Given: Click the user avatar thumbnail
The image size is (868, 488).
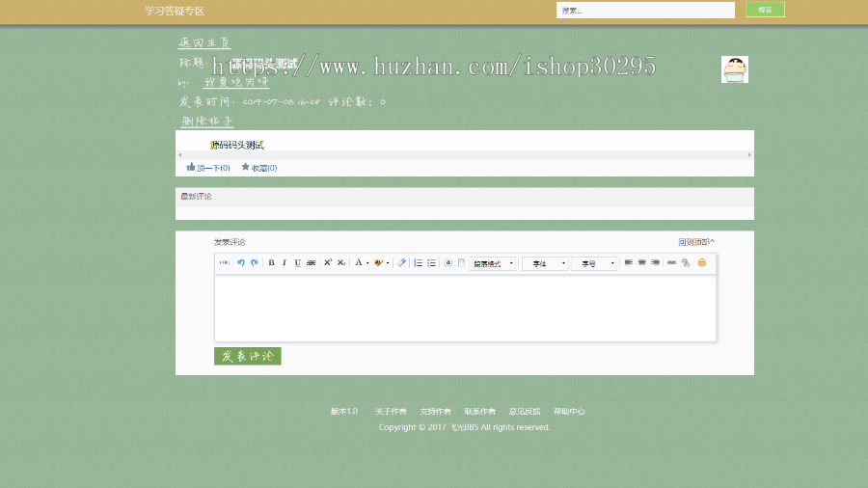Looking at the screenshot, I should tap(735, 69).
